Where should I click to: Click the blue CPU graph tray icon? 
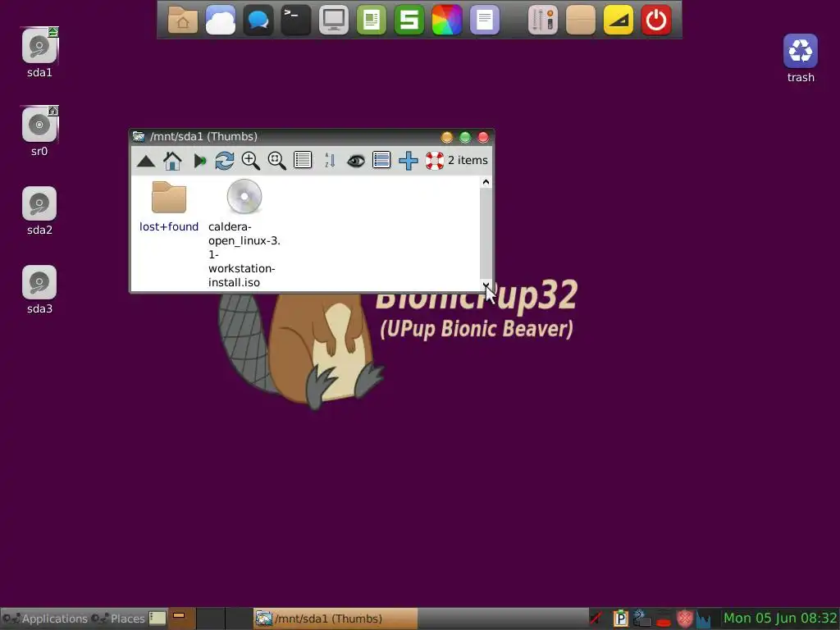(703, 619)
